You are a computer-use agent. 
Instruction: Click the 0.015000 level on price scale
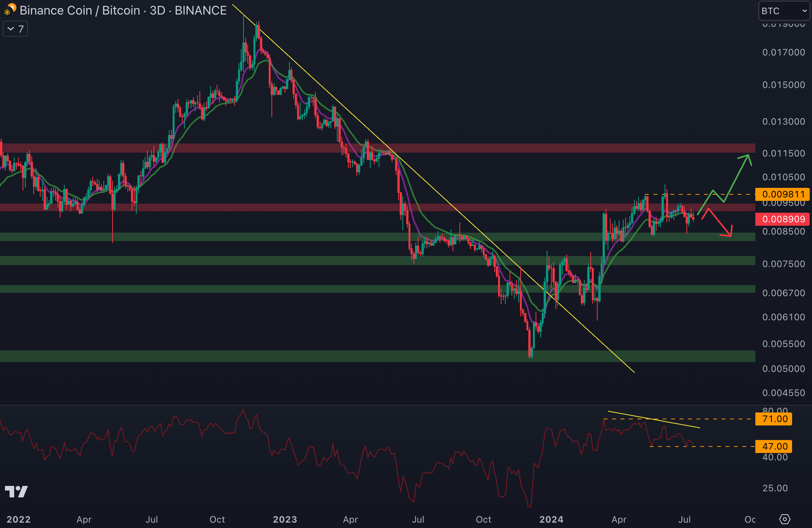pyautogui.click(x=783, y=85)
